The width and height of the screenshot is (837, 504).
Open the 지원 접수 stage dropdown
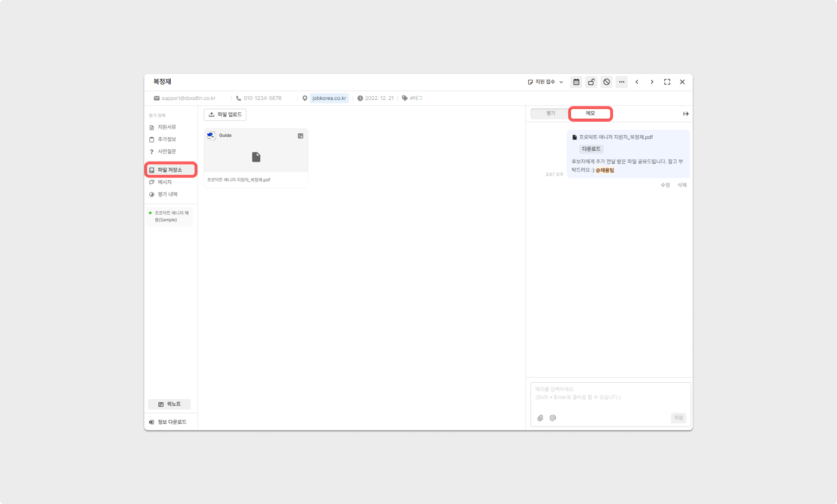545,82
